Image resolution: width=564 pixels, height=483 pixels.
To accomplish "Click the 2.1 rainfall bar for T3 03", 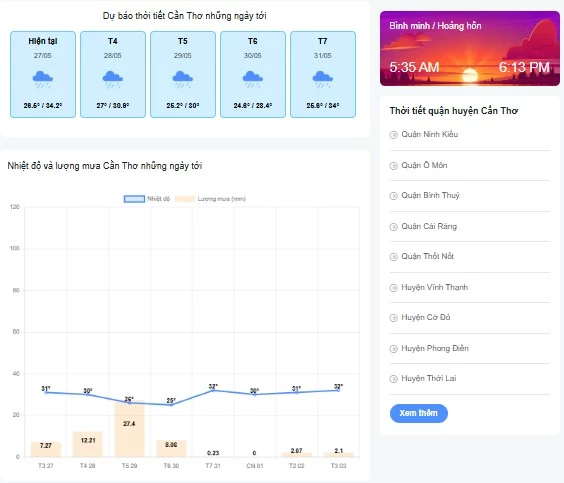I will (338, 455).
